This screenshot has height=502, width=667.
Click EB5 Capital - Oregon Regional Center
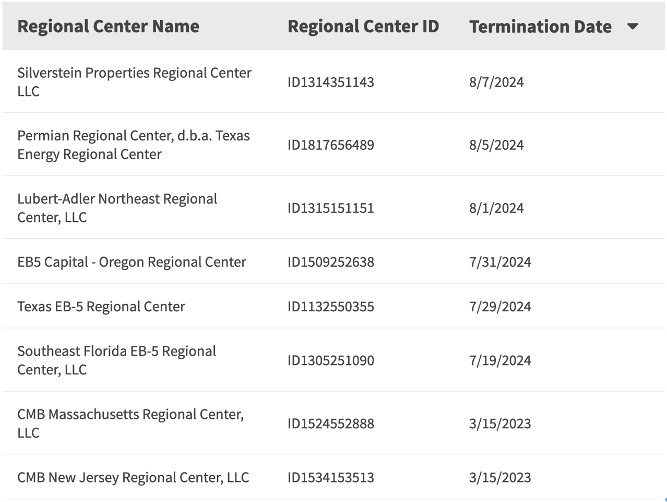pos(131,262)
